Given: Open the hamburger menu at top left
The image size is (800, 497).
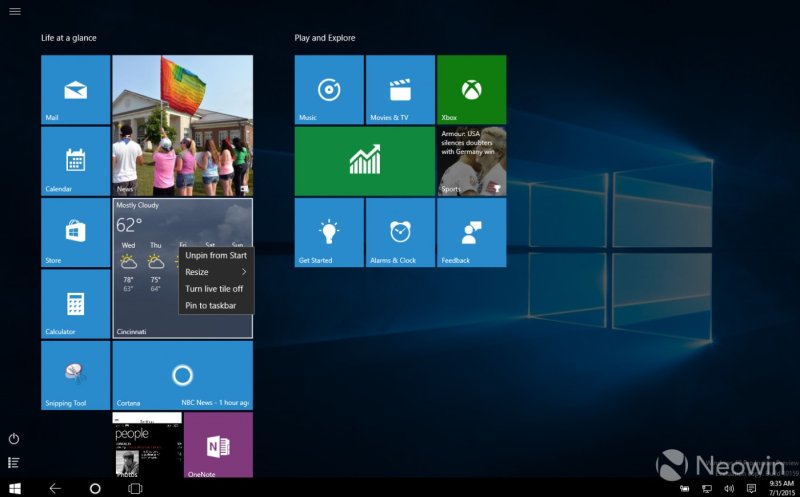Looking at the screenshot, I should [x=15, y=11].
